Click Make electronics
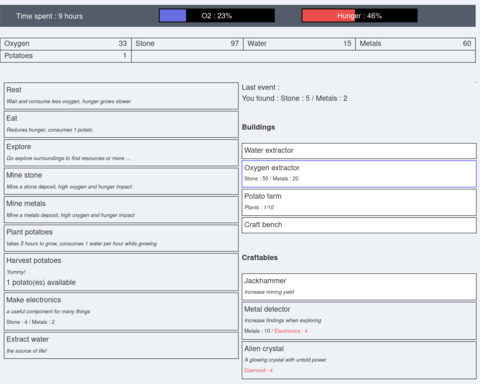This screenshot has width=480, height=384. tap(121, 311)
